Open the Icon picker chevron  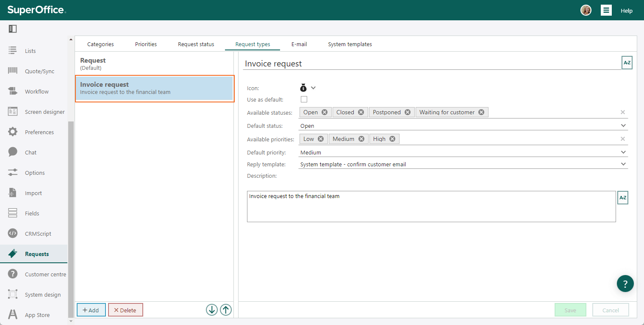pos(314,88)
